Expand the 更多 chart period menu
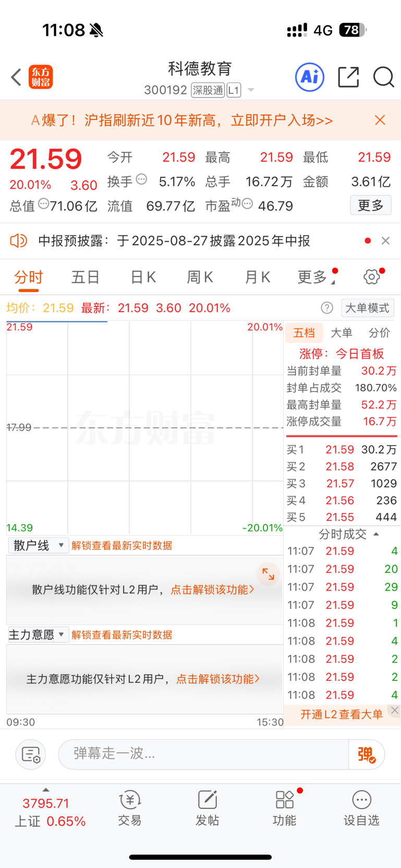This screenshot has height=868, width=401. pos(316,277)
